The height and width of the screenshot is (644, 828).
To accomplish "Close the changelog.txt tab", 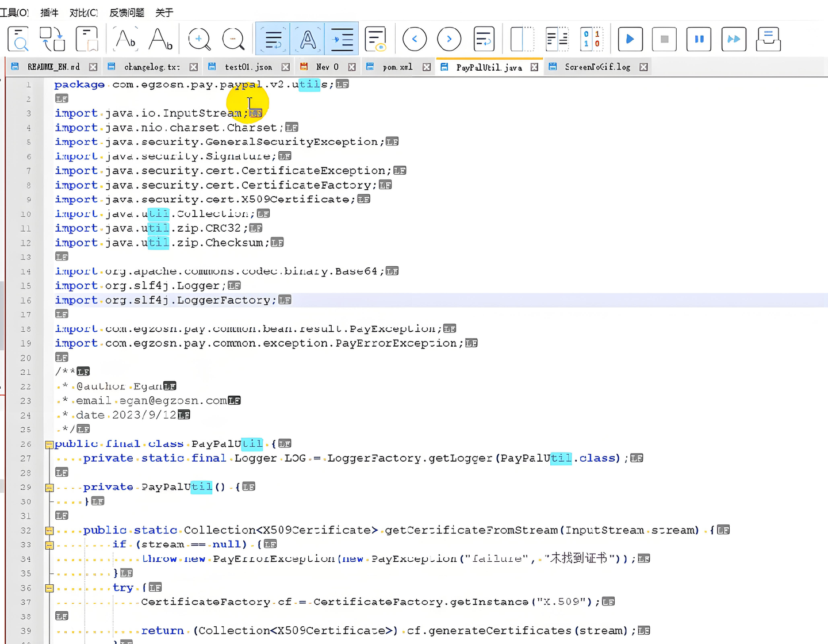I will point(194,67).
